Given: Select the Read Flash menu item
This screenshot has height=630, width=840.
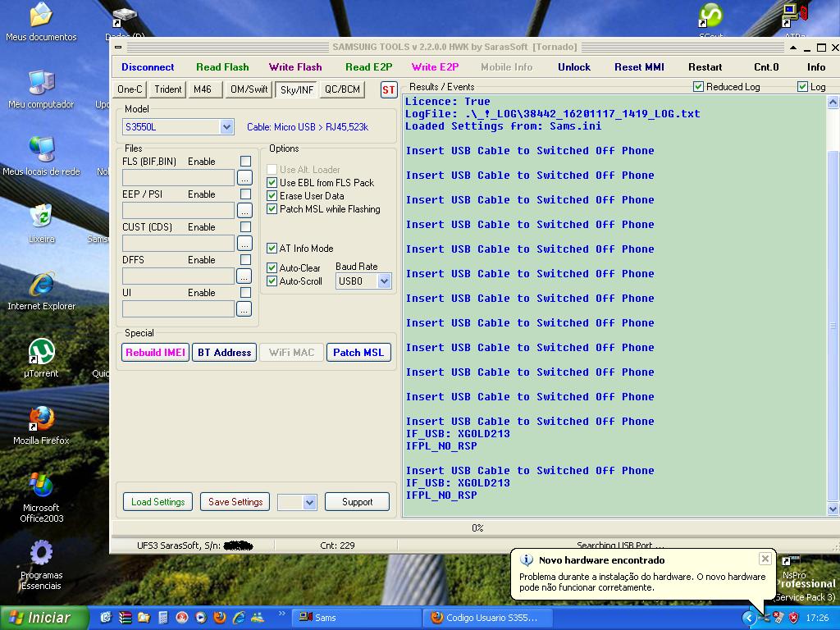Looking at the screenshot, I should coord(222,67).
